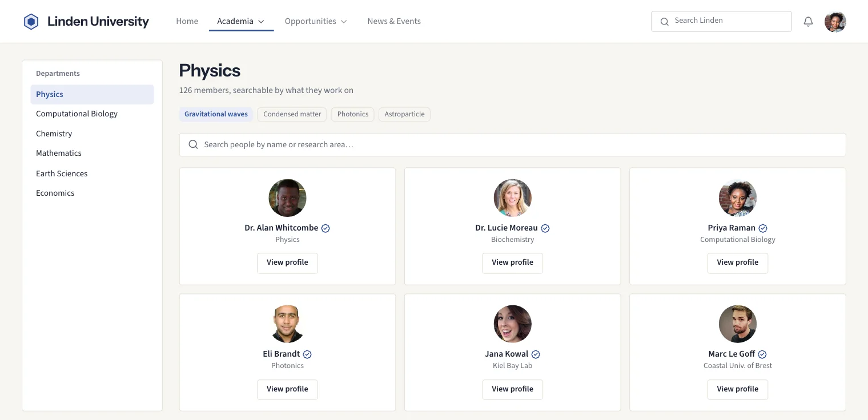Open the News & Events page

tap(394, 21)
